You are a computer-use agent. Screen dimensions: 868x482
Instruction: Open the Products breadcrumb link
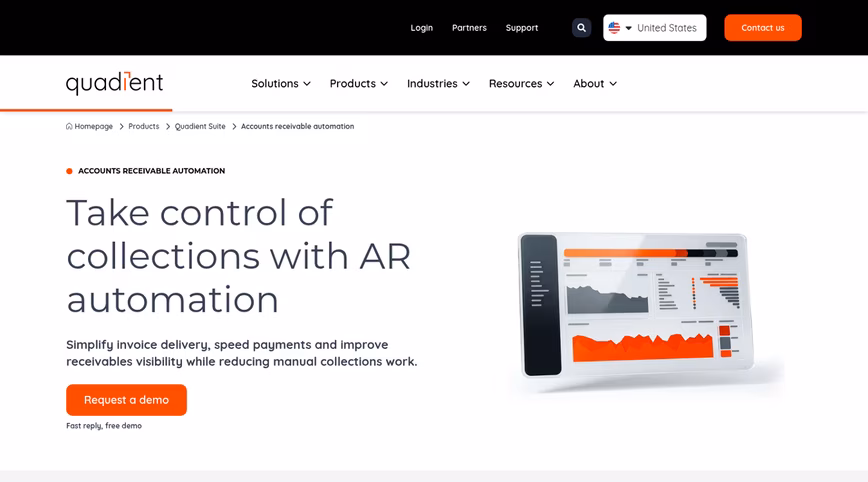coord(144,126)
